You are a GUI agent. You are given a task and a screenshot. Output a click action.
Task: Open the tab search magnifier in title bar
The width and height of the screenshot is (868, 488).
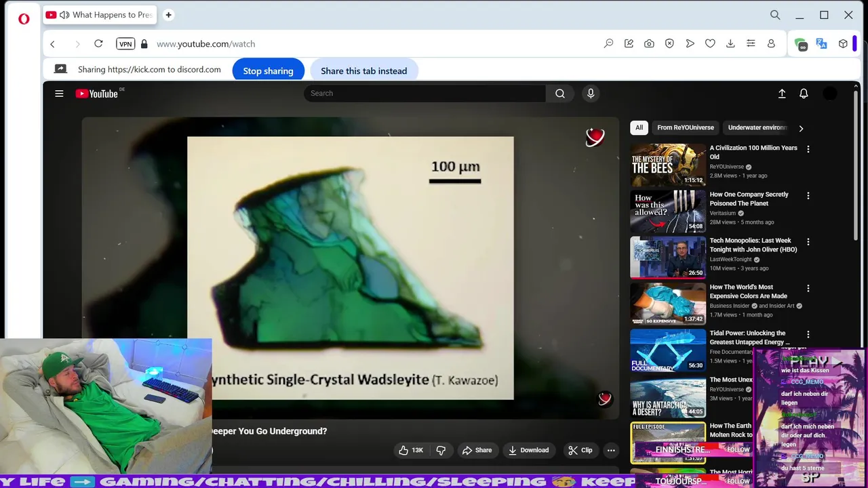(x=775, y=15)
